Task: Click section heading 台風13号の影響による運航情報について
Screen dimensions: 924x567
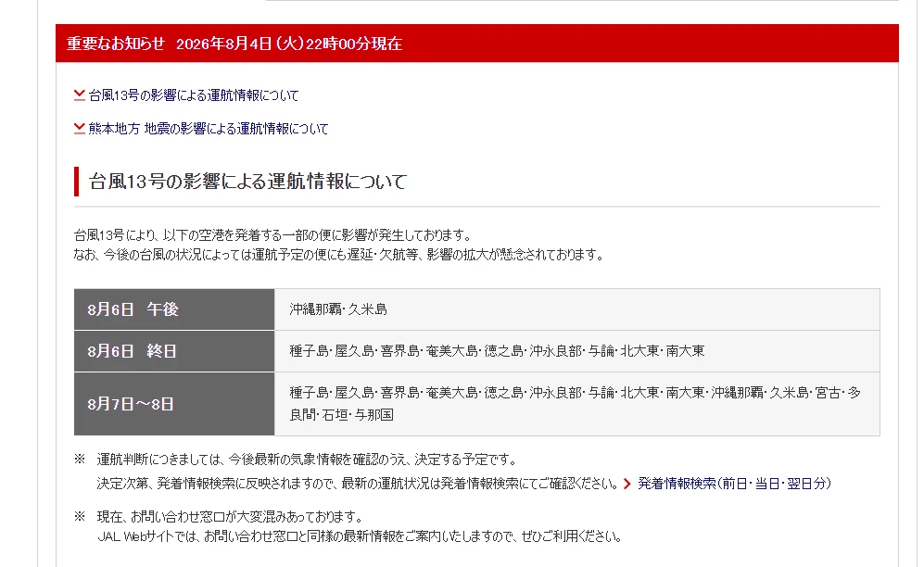Action: point(247,182)
